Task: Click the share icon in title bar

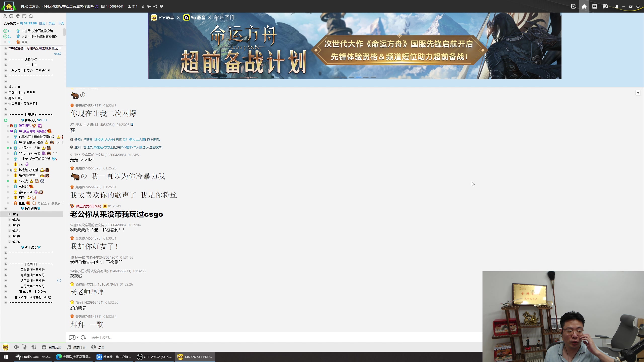Action: [155, 7]
